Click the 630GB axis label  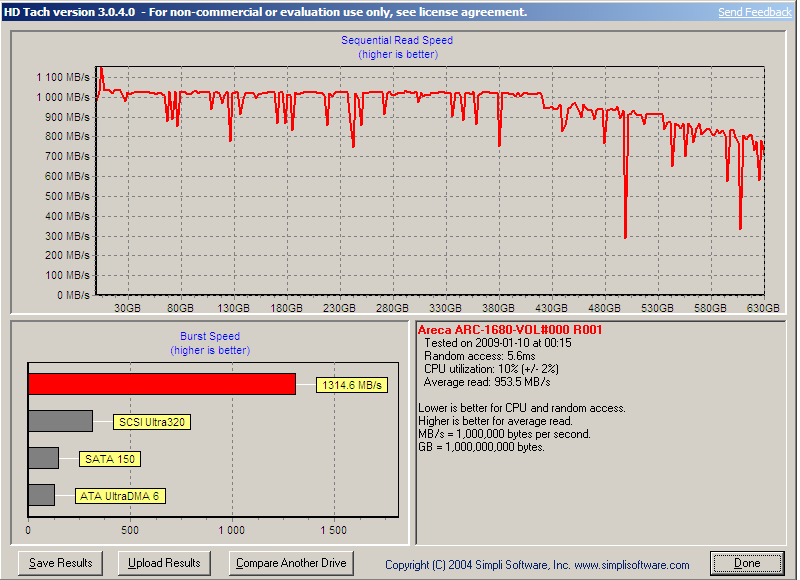[763, 308]
